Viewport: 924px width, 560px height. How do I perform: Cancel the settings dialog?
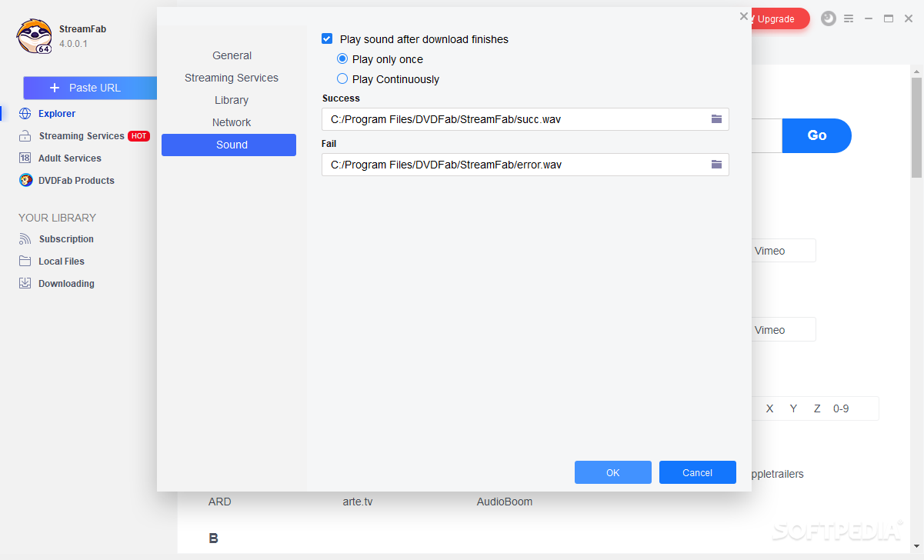click(x=698, y=472)
